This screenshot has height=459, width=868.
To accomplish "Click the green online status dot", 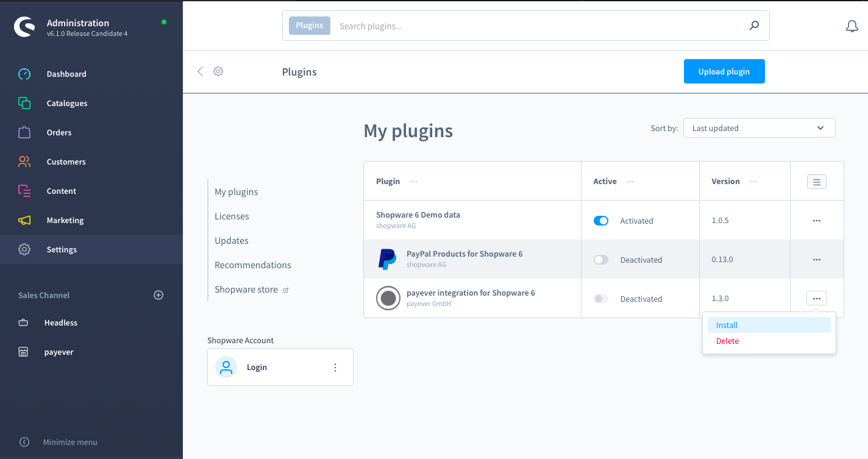I will click(x=164, y=22).
